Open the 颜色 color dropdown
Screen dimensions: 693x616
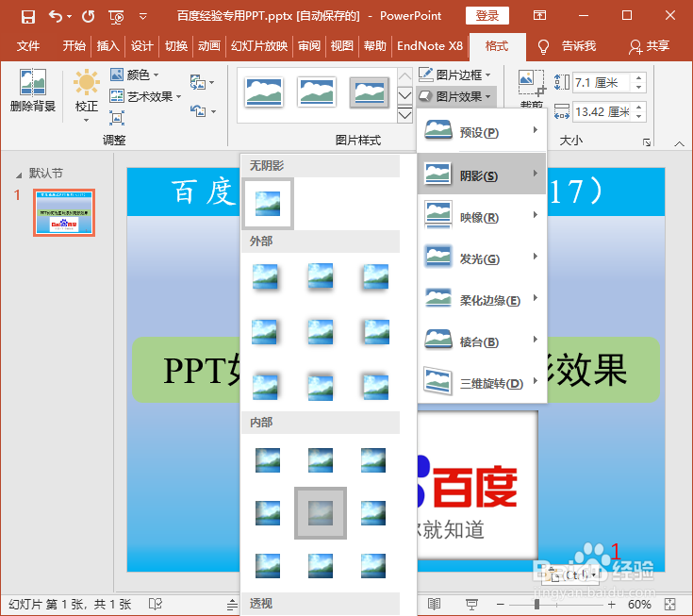coord(134,75)
